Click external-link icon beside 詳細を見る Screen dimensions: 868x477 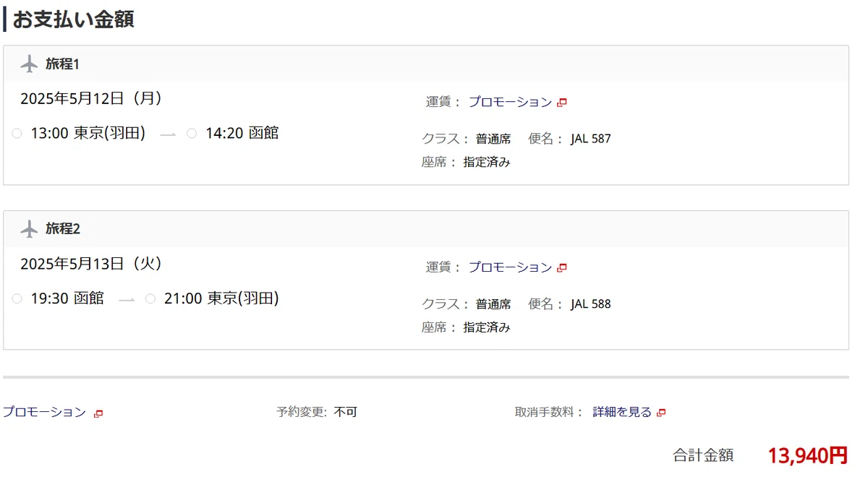click(x=661, y=413)
